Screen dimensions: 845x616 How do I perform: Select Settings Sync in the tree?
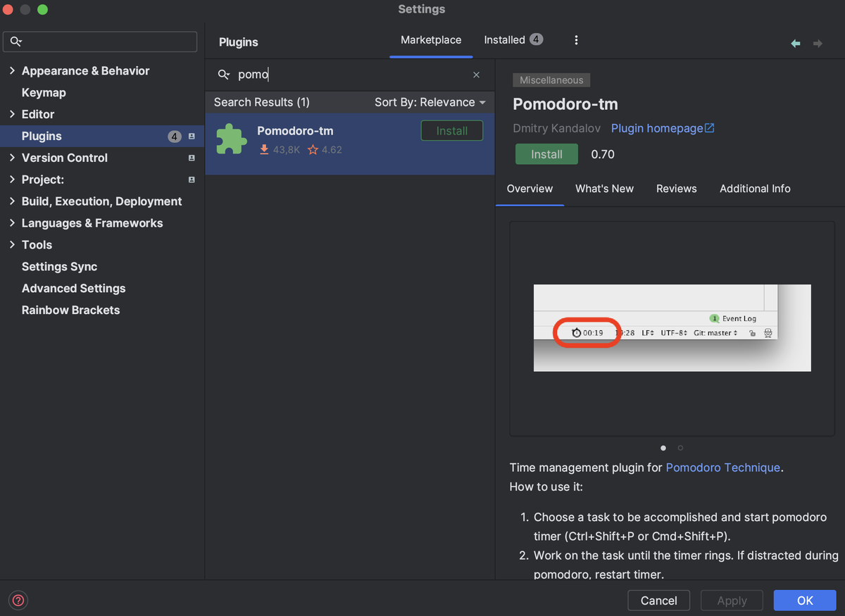tap(59, 267)
